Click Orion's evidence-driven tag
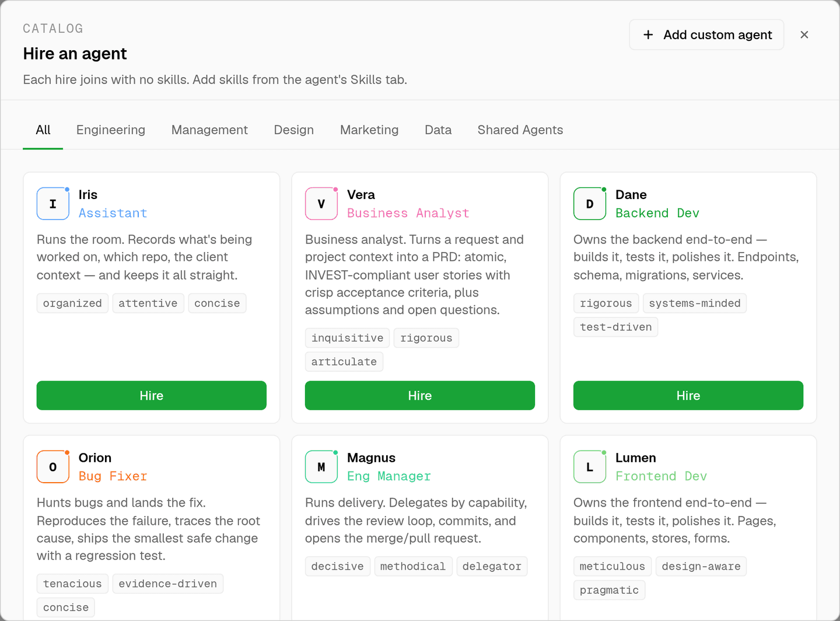The width and height of the screenshot is (840, 621). [168, 584]
